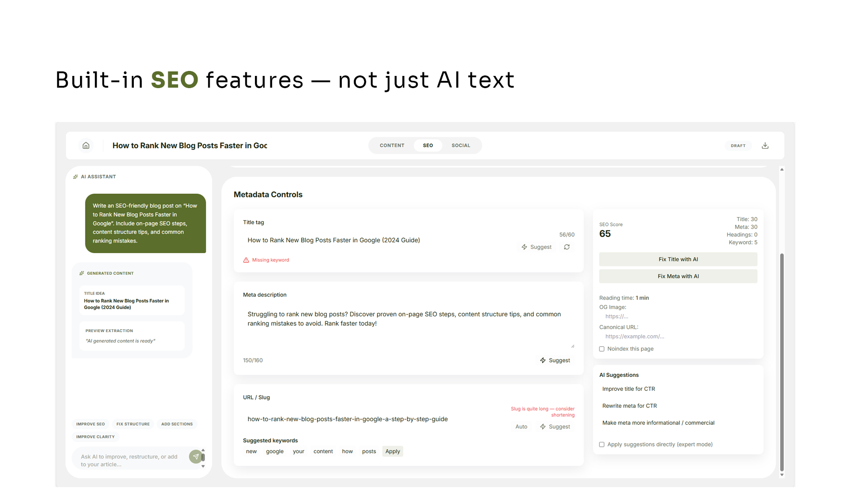Select the IMPROVE SEO quick action chip

click(x=90, y=424)
